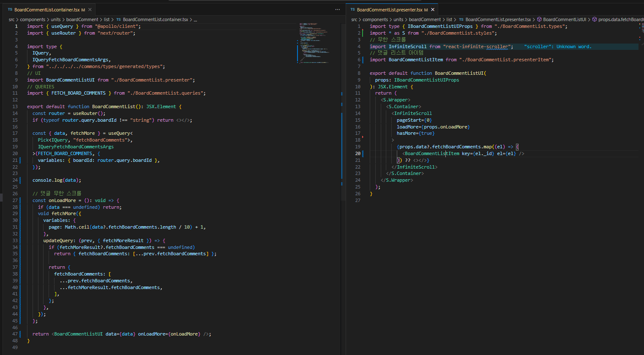Switch to the BoardCommentList.container.tsx tab
The width and height of the screenshot is (644, 355).
[47, 10]
